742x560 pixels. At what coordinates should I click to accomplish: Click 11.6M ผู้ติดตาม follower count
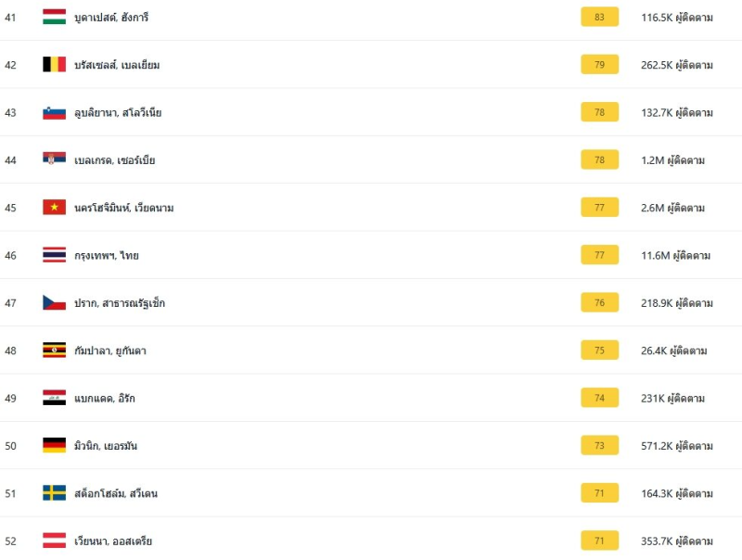(675, 255)
